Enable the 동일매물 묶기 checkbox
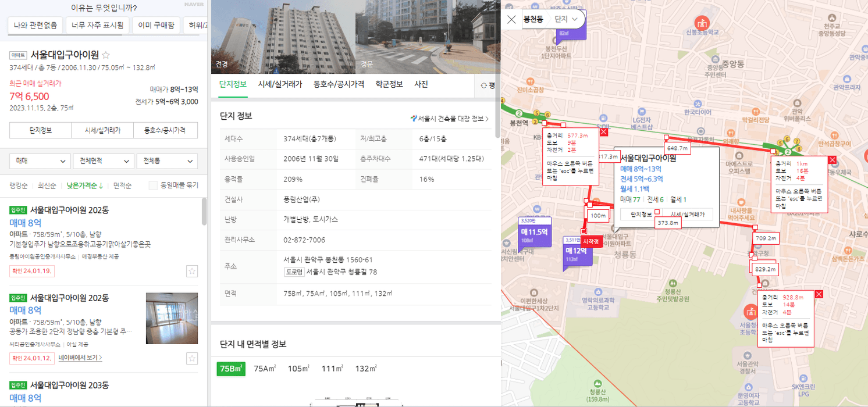 [x=153, y=185]
